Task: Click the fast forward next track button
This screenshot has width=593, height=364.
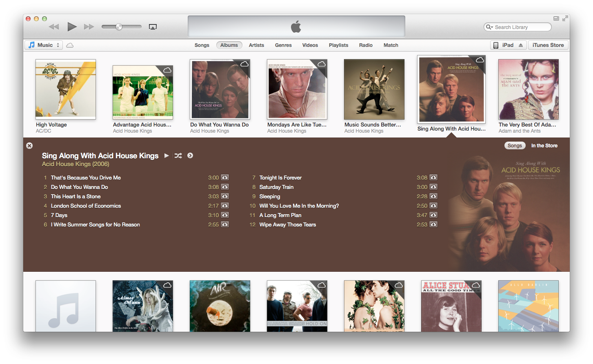Action: [x=89, y=27]
